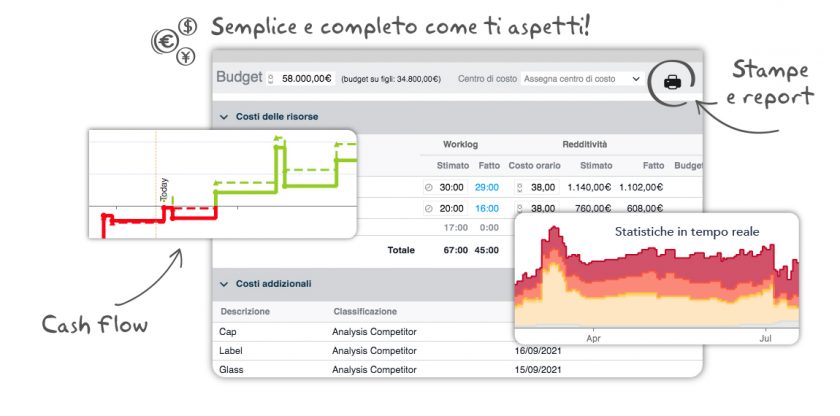Click the currency symbols icon beside the headline
Screen dimensions: 840x416
tap(174, 40)
